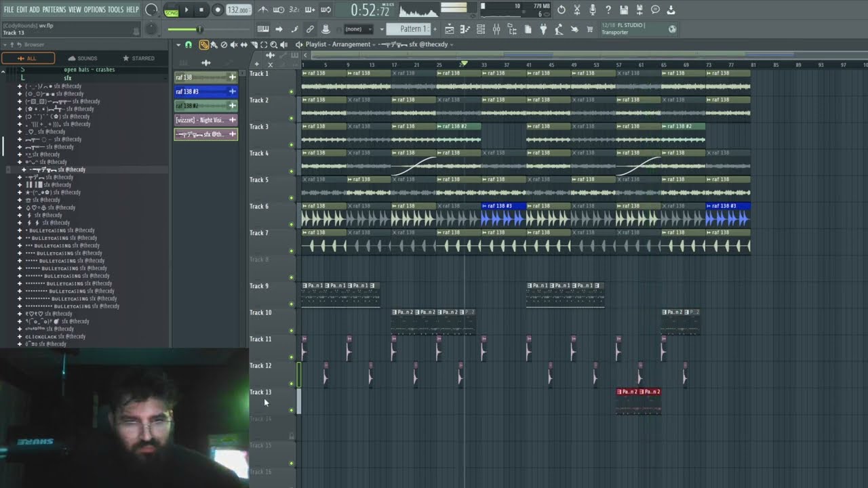The width and height of the screenshot is (868, 488).
Task: Toggle playlist magnet snap icon
Action: (x=189, y=45)
